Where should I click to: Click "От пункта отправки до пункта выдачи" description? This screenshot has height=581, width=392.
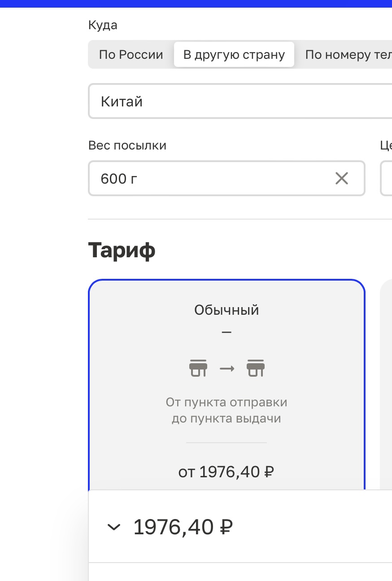[226, 410]
